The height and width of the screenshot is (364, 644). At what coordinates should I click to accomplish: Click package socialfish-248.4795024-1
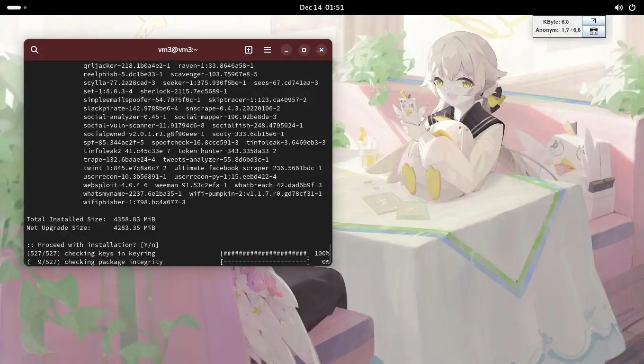click(258, 126)
